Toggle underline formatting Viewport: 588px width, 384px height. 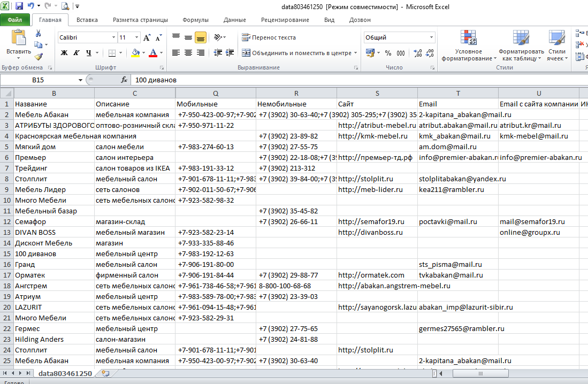(88, 53)
